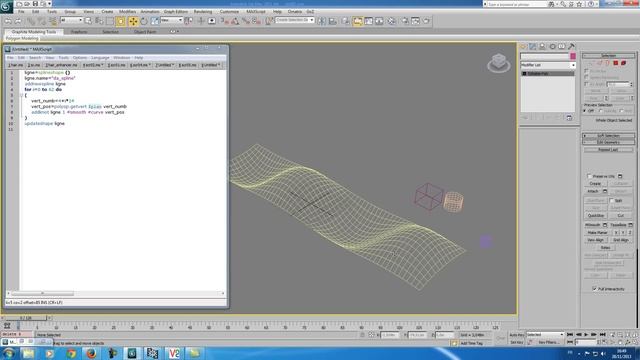Select Polygon sub-object level icon
This screenshot has height=360, width=640.
tap(616, 63)
